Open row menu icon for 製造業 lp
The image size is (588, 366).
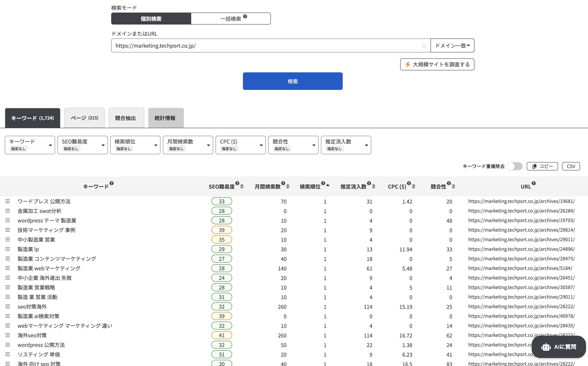pyautogui.click(x=8, y=249)
